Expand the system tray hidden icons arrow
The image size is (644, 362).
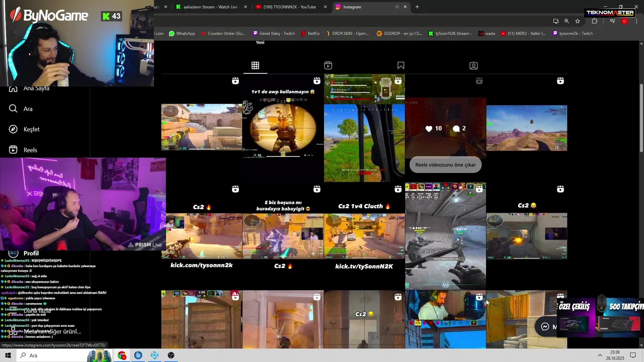[600, 355]
